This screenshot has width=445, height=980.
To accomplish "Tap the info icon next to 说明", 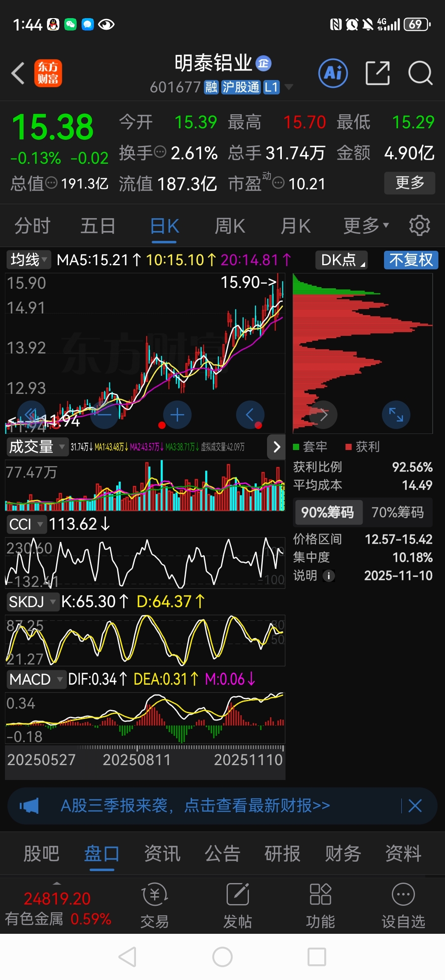I will click(328, 576).
